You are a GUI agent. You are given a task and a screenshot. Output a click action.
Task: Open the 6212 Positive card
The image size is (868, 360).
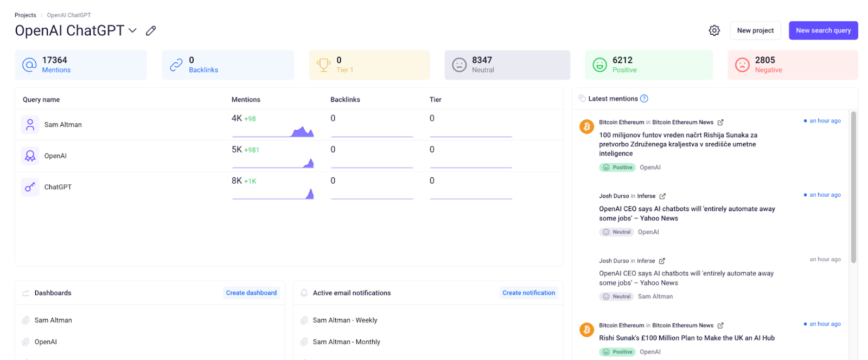[649, 65]
